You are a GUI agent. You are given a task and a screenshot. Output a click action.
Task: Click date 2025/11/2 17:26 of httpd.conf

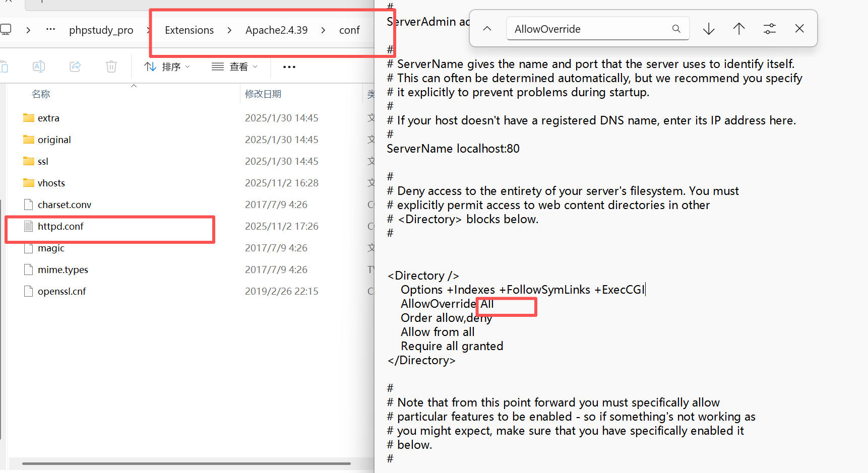click(282, 226)
